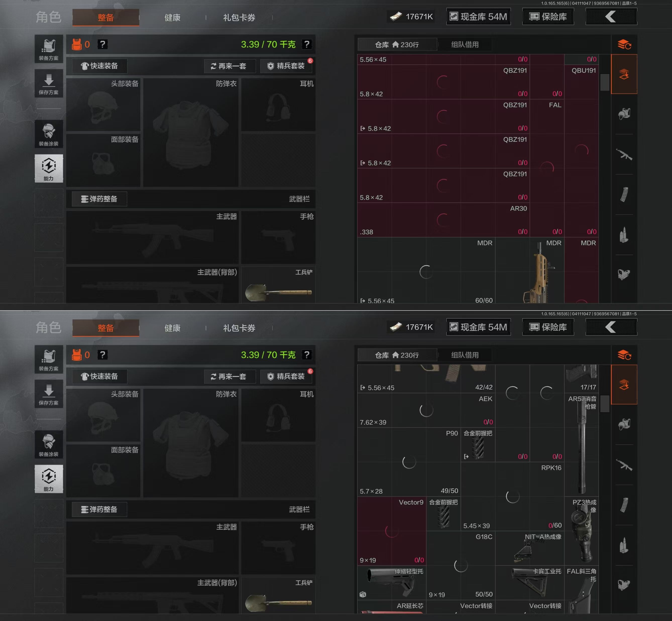Image resolution: width=672 pixels, height=621 pixels.
Task: Open 礼包卡券 tab in lower screen
Action: (x=239, y=328)
